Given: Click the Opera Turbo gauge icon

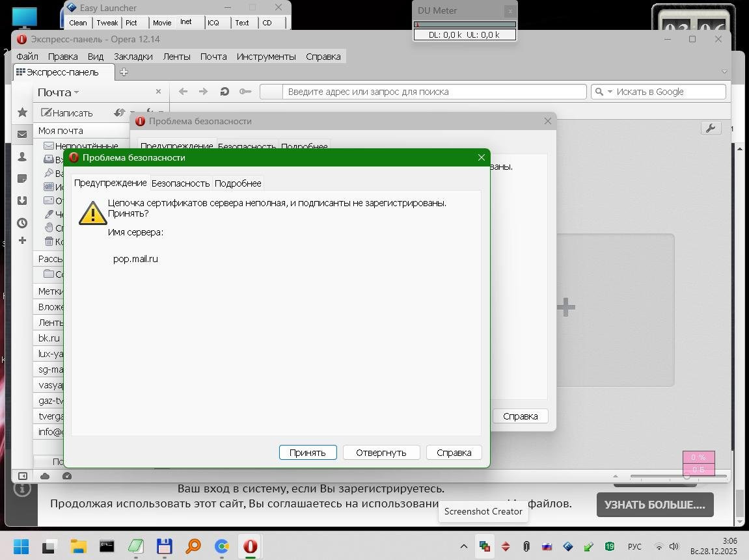Looking at the screenshot, I should point(67,476).
